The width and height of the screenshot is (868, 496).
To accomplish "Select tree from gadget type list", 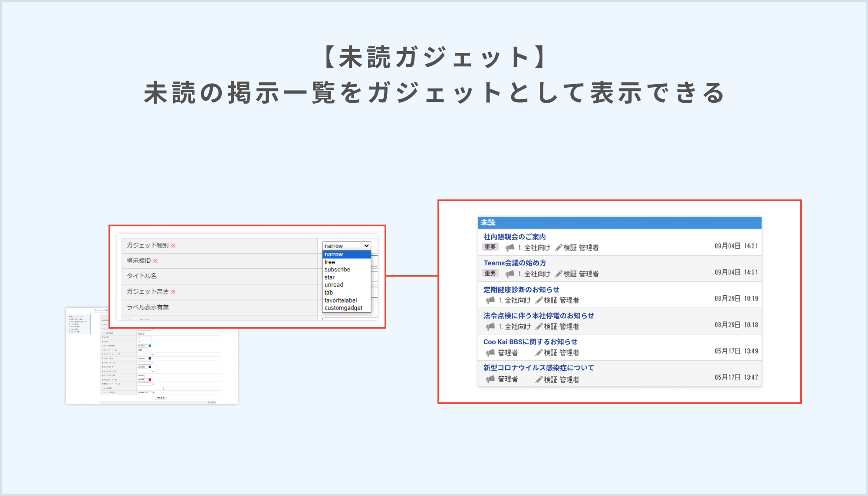I will (346, 262).
